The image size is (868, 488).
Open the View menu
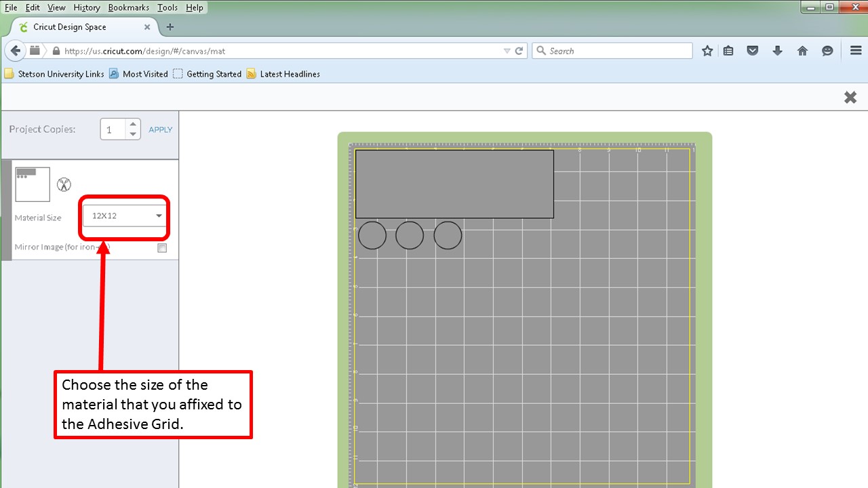point(56,7)
